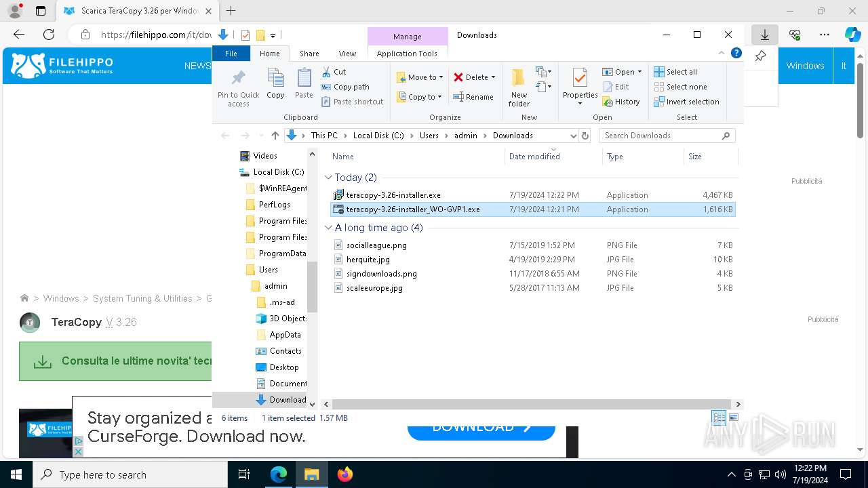The width and height of the screenshot is (868, 488).
Task: Open Firefox from taskbar
Action: click(x=344, y=474)
